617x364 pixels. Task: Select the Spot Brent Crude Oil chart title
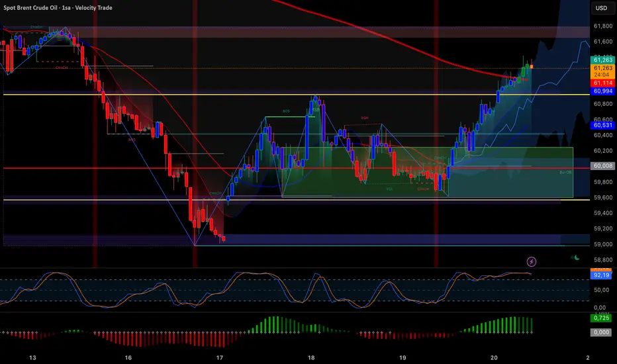tap(58, 7)
